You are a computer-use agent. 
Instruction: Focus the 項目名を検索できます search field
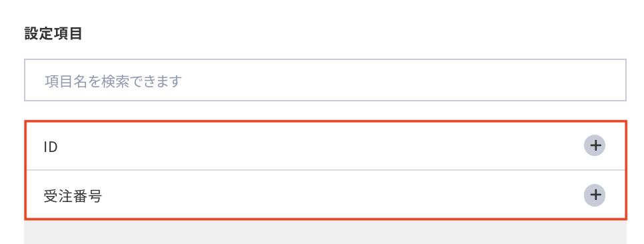(325, 80)
